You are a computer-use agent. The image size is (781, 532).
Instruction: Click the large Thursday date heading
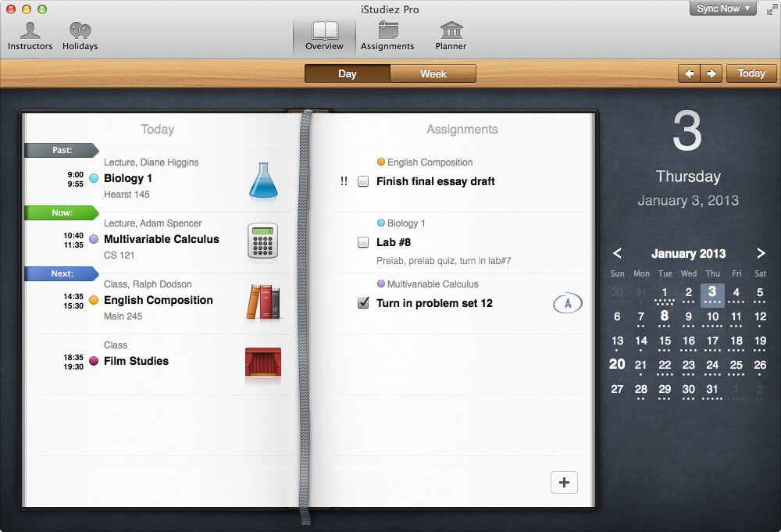688,177
